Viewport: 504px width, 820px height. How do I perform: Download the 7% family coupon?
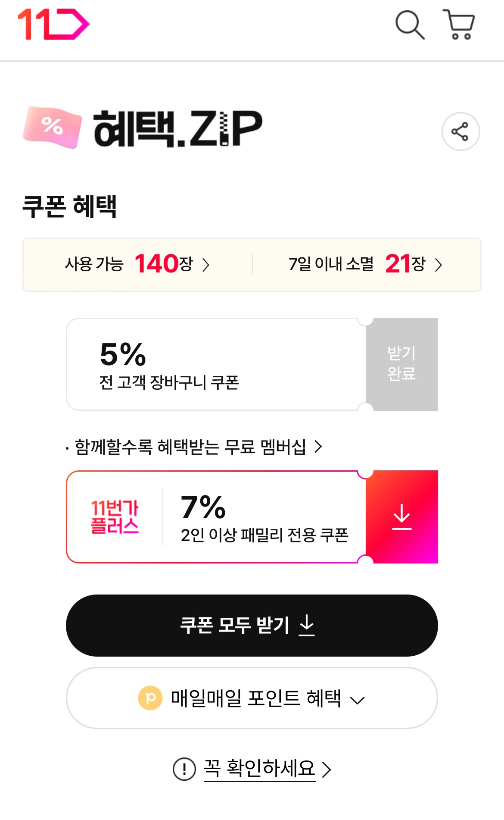pos(401,517)
